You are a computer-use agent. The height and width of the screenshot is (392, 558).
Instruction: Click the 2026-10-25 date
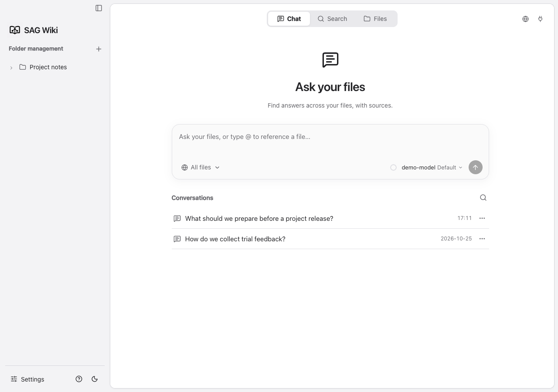coord(456,239)
